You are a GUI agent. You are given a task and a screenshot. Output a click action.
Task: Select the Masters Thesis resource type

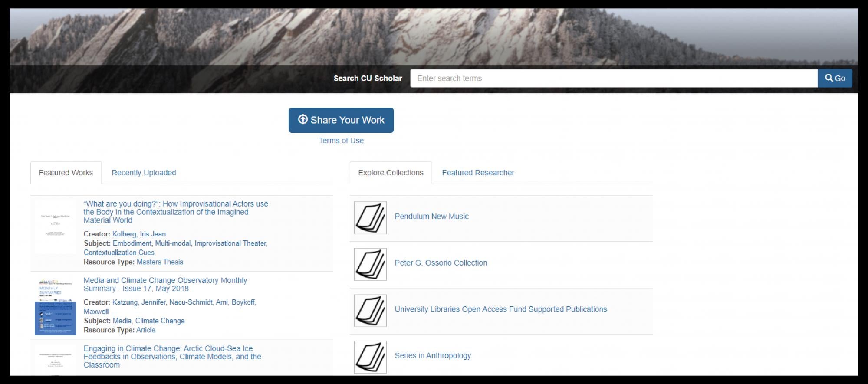[x=160, y=262]
